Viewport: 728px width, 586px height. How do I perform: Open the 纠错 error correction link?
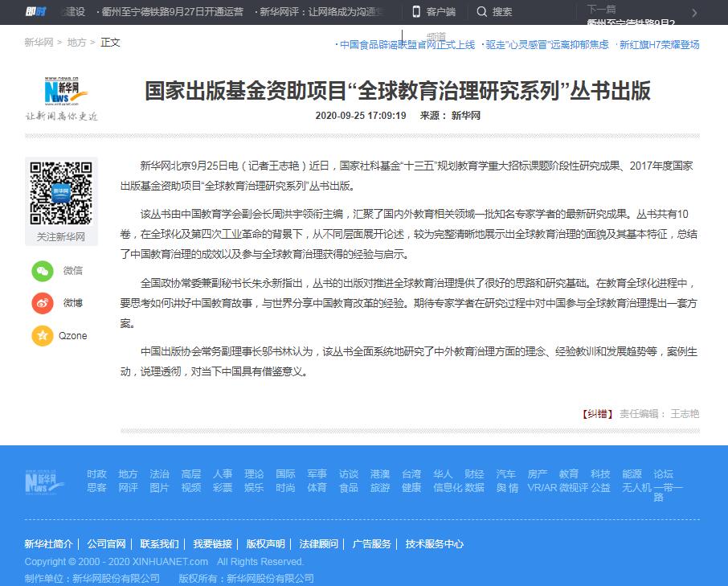(x=598, y=413)
